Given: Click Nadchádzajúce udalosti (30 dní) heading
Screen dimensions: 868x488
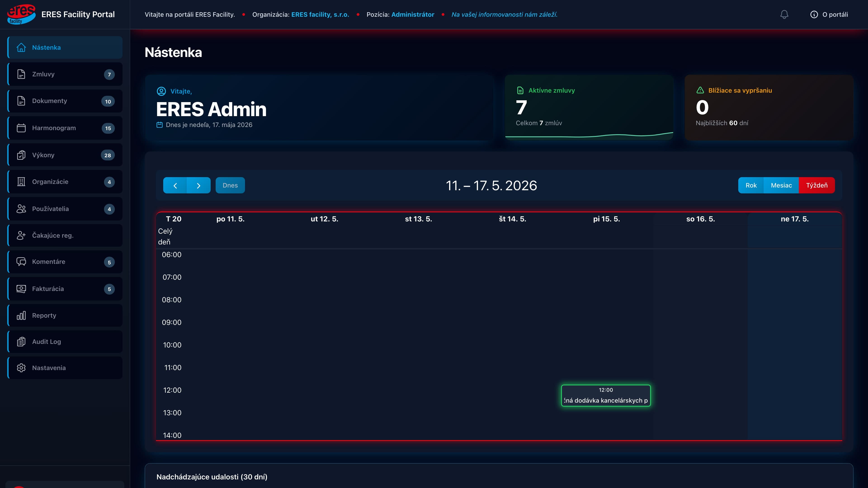Looking at the screenshot, I should point(212,477).
